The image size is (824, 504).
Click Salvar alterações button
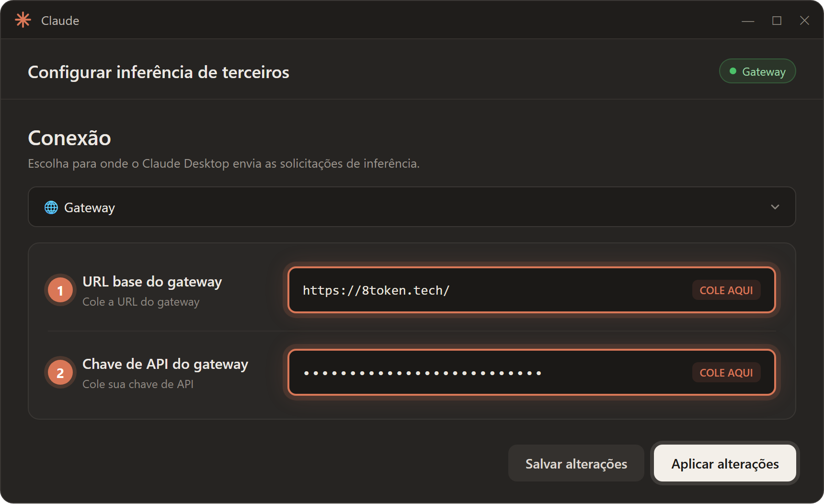[576, 463]
